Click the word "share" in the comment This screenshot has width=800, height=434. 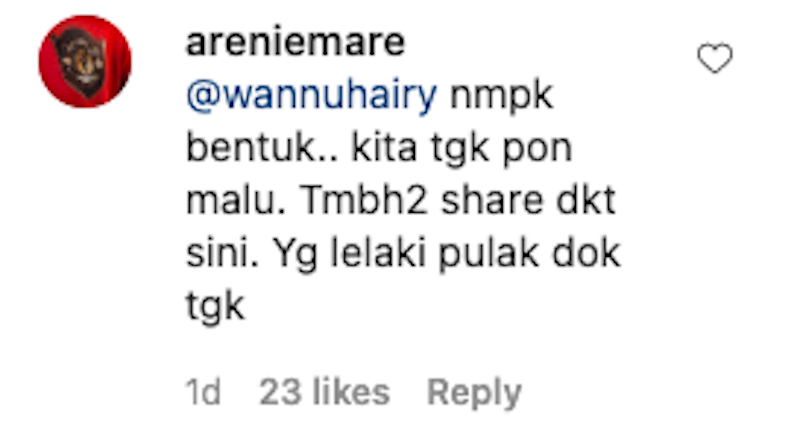click(492, 201)
